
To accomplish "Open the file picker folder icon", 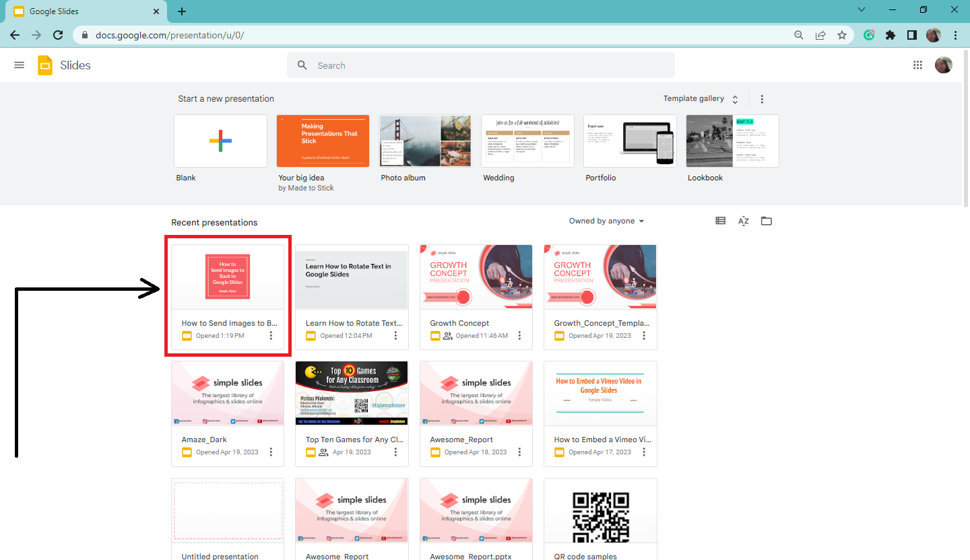I will pos(766,220).
